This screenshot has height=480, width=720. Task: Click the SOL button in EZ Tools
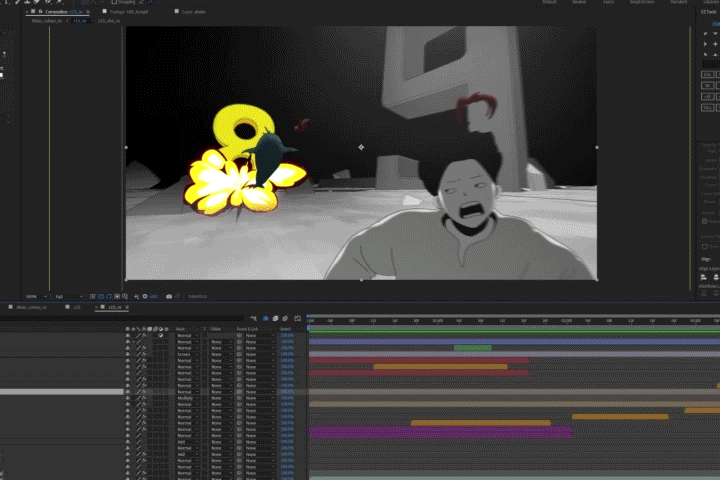pos(708,74)
